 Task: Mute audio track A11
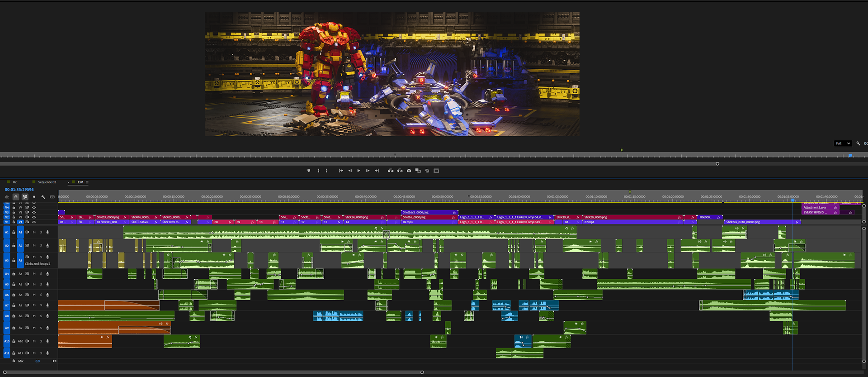(34, 353)
